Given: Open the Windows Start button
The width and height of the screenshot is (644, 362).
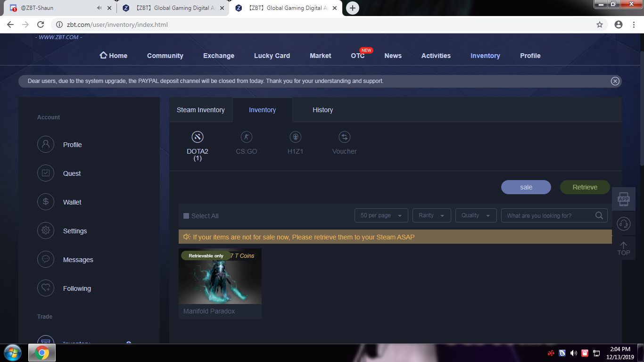Looking at the screenshot, I should click(x=12, y=353).
